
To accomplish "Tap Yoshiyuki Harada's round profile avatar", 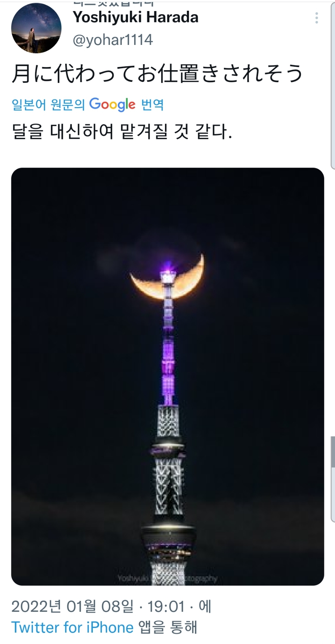I will 36,28.
